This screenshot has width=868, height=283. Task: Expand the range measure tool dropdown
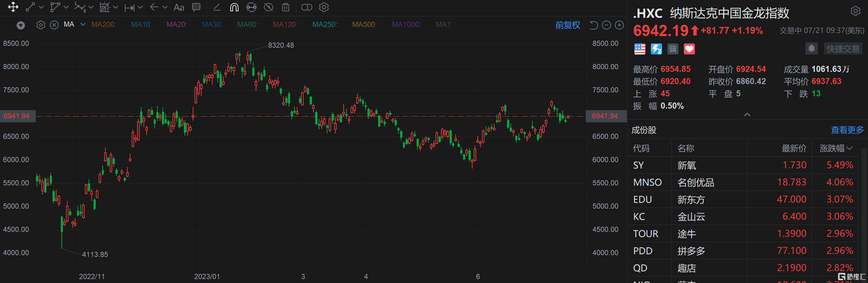140,7
